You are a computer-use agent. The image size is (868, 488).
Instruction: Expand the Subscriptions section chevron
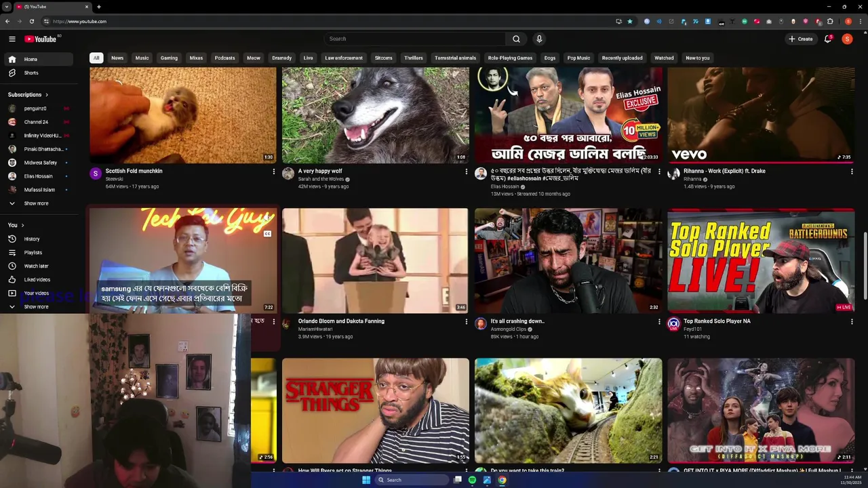tap(47, 94)
